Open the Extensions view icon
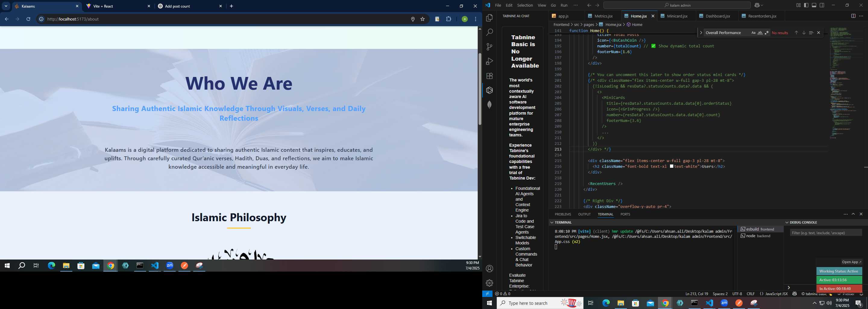The width and height of the screenshot is (868, 309). (x=489, y=76)
